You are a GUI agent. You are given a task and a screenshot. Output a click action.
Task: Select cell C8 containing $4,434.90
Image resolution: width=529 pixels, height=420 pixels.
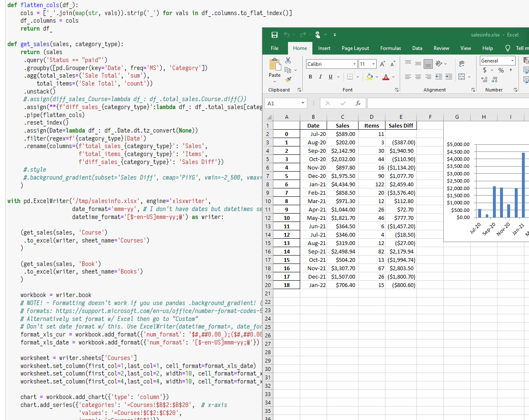click(x=343, y=185)
